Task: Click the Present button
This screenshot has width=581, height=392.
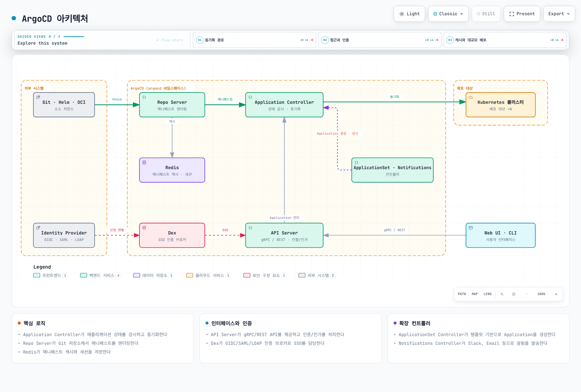Action: tap(522, 14)
